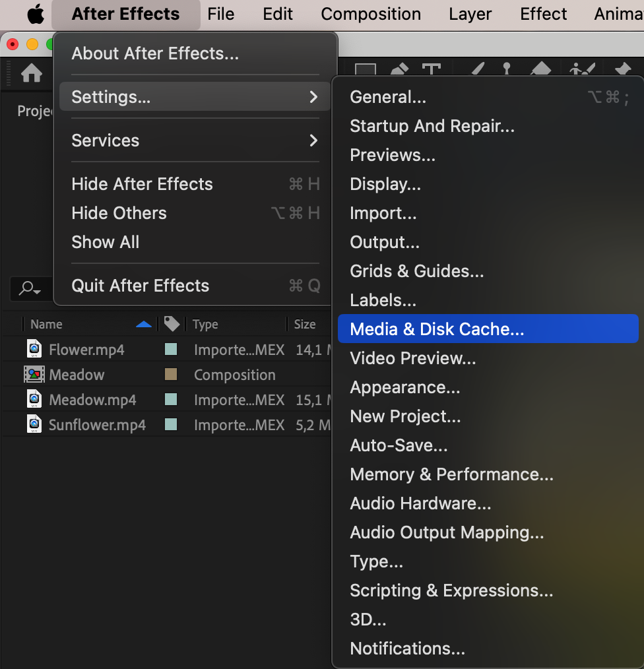The image size is (644, 669).
Task: Open Media & Disk Cache settings
Action: [x=437, y=329]
